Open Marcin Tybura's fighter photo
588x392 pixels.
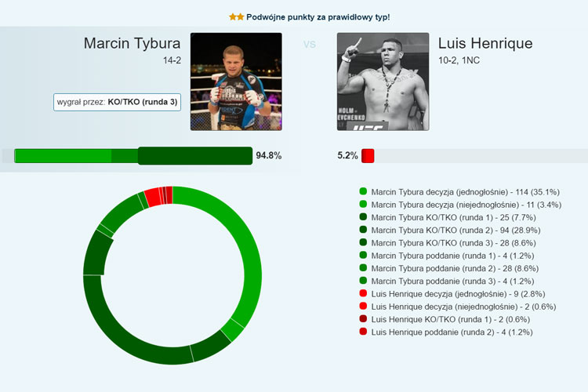coord(236,82)
